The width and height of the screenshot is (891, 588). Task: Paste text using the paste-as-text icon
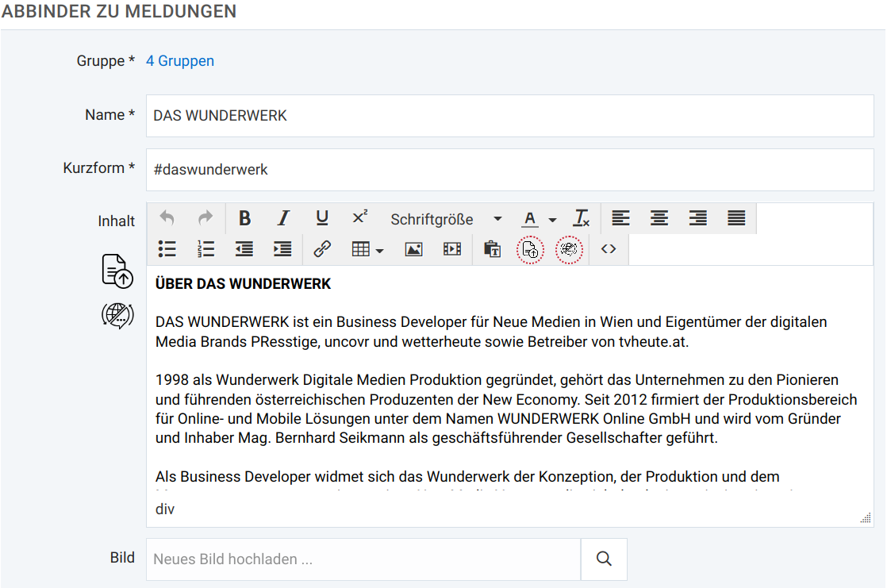(492, 248)
